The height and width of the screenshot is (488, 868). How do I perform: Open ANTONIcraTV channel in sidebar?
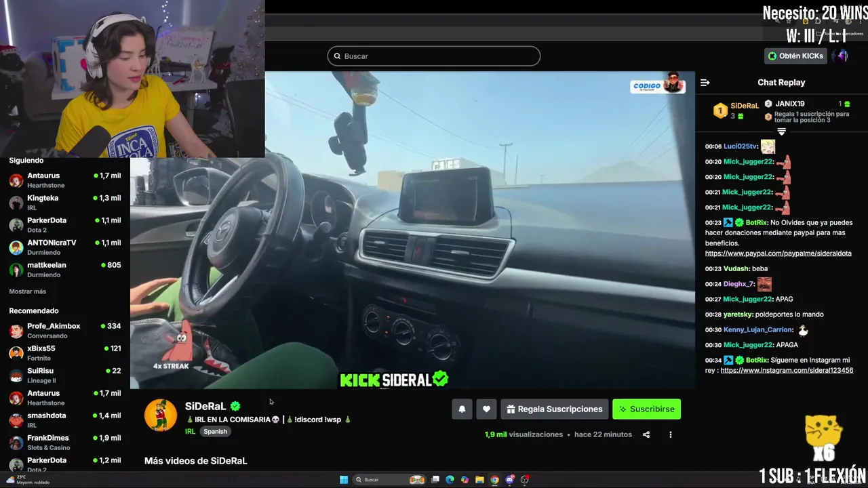pyautogui.click(x=65, y=247)
